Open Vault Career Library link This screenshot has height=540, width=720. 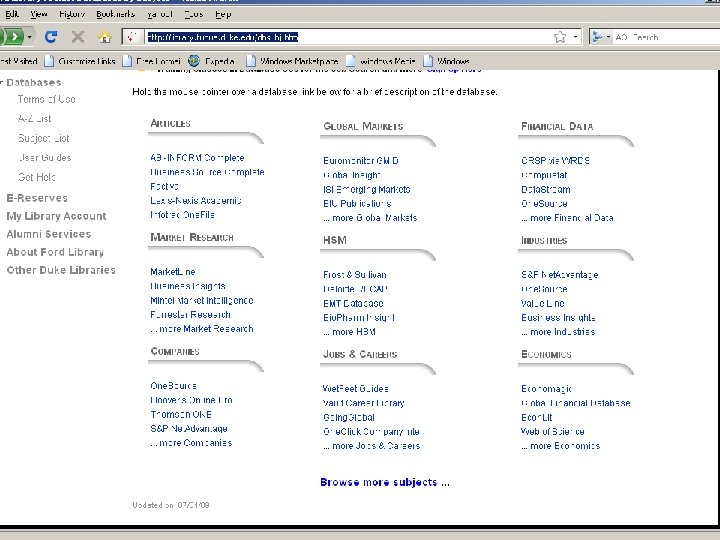[364, 403]
